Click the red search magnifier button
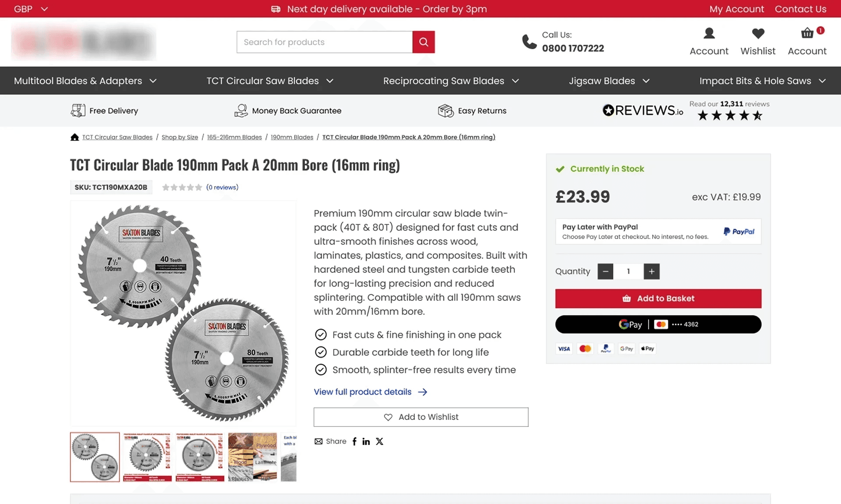The width and height of the screenshot is (841, 504). (x=423, y=42)
